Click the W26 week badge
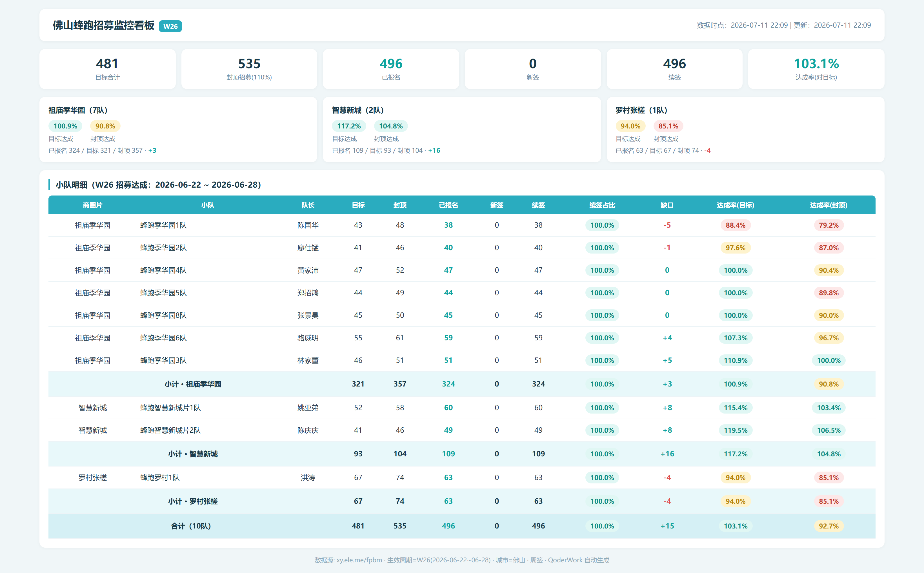Viewport: 924px width, 573px height. tap(170, 26)
